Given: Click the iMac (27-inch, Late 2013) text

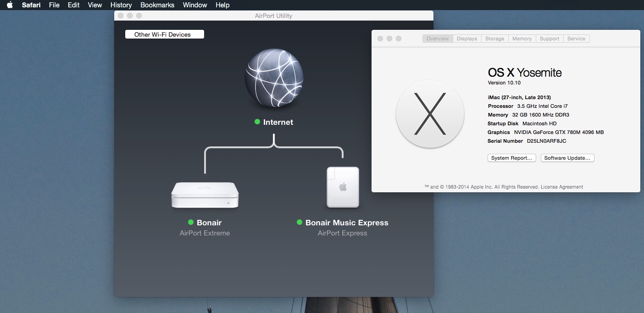Looking at the screenshot, I should [519, 97].
